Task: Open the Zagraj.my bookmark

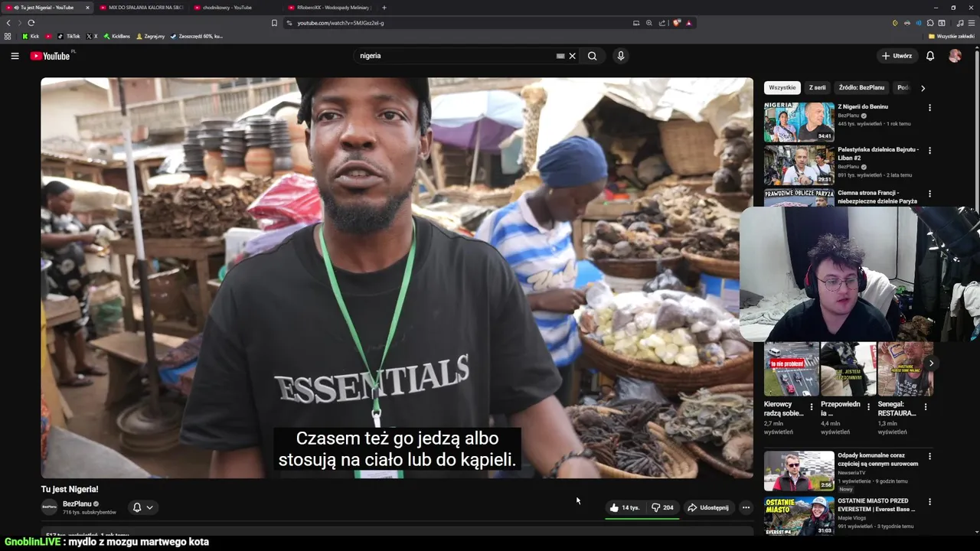Action: click(x=150, y=36)
